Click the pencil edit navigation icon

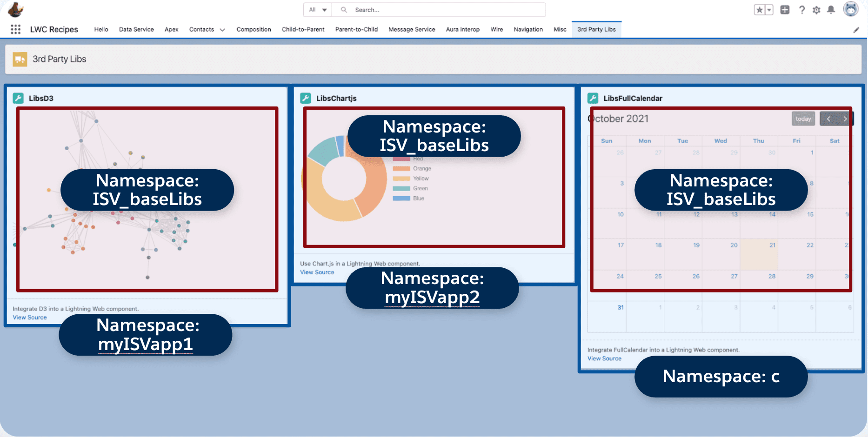tap(856, 30)
